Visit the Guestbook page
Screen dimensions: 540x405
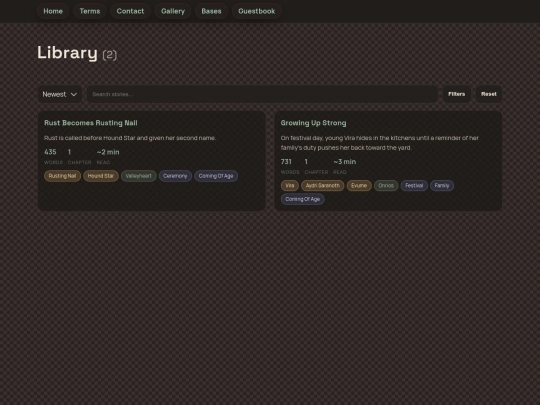click(x=257, y=11)
